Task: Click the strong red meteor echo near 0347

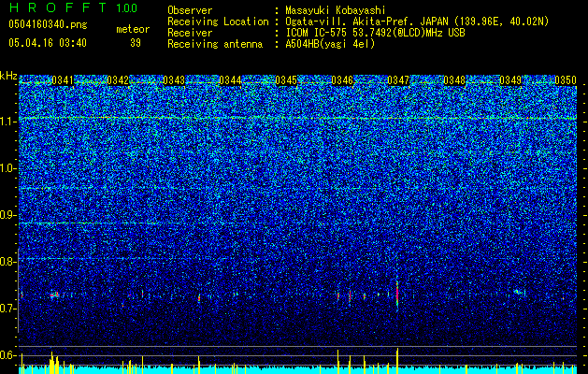Action: (x=397, y=295)
